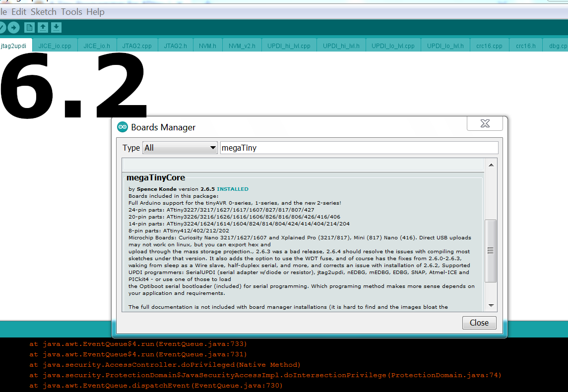The height and width of the screenshot is (392, 568).
Task: Switch to the crc16.cpp tab
Action: tap(489, 46)
